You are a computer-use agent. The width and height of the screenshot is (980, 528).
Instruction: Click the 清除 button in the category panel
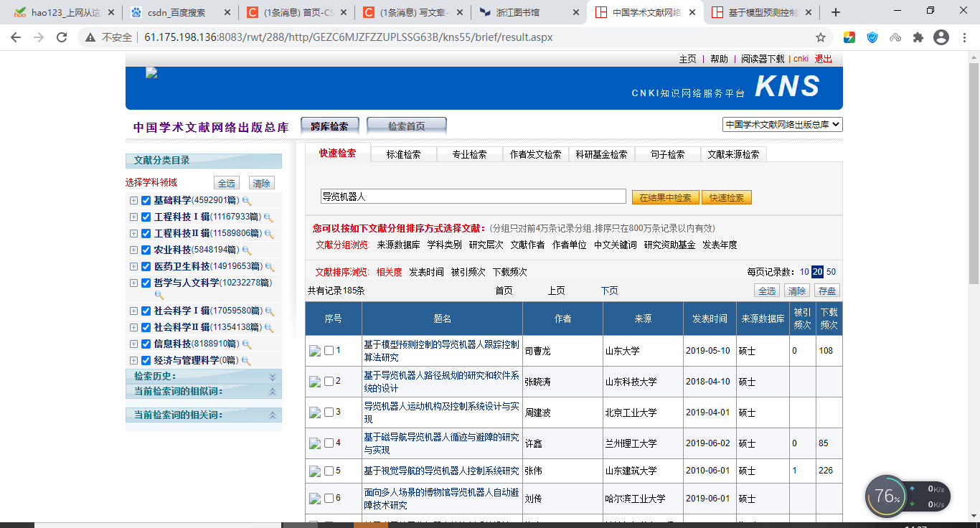(261, 183)
